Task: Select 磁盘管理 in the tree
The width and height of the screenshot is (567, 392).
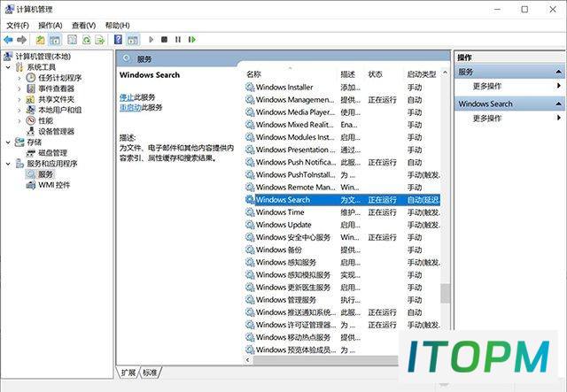Action: [53, 153]
